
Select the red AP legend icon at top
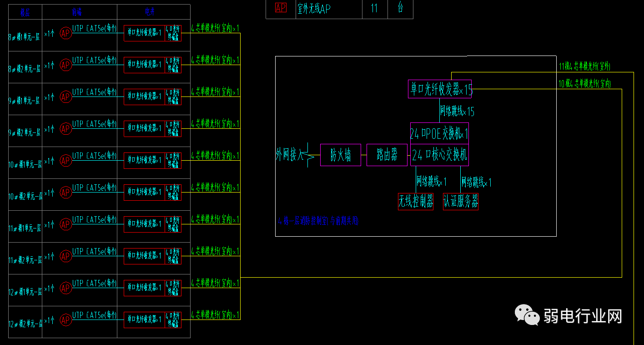click(281, 8)
